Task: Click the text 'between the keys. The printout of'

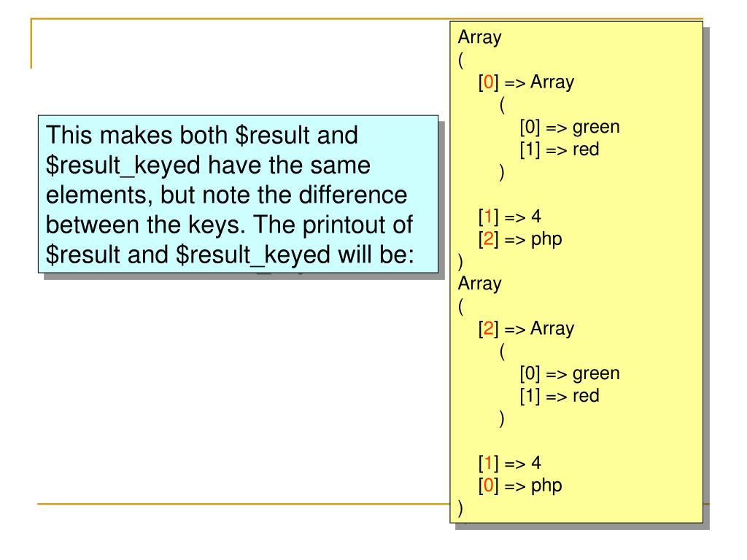Action: [229, 225]
